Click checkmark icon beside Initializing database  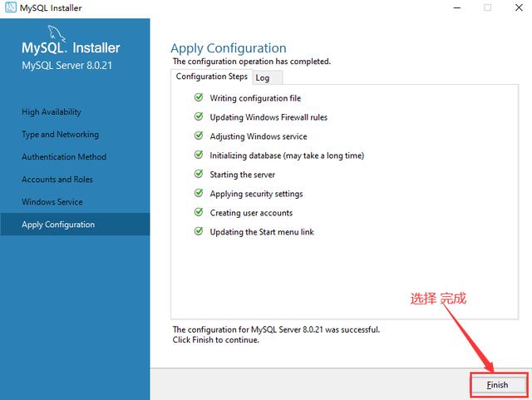pos(199,155)
